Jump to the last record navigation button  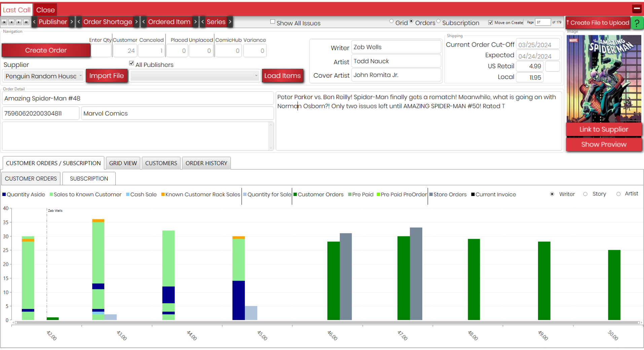coord(26,22)
